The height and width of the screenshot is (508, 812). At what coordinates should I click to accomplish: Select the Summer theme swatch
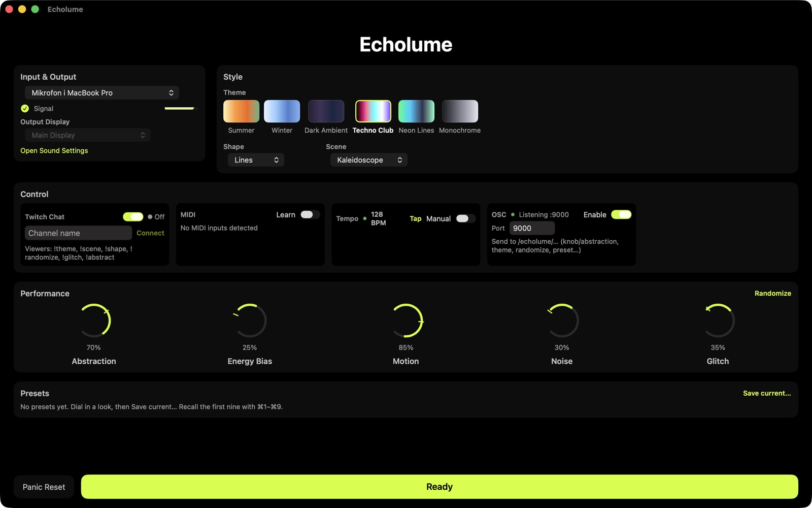[241, 111]
